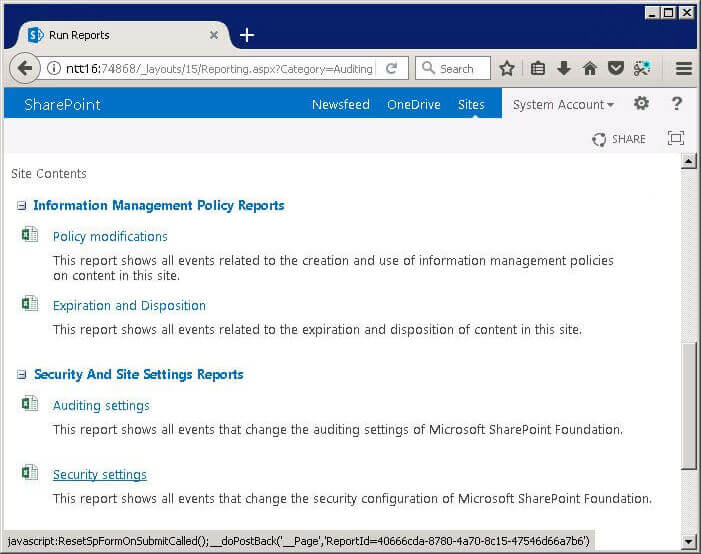Open SharePoint help question mark
Screen dimensions: 701x554
point(677,104)
